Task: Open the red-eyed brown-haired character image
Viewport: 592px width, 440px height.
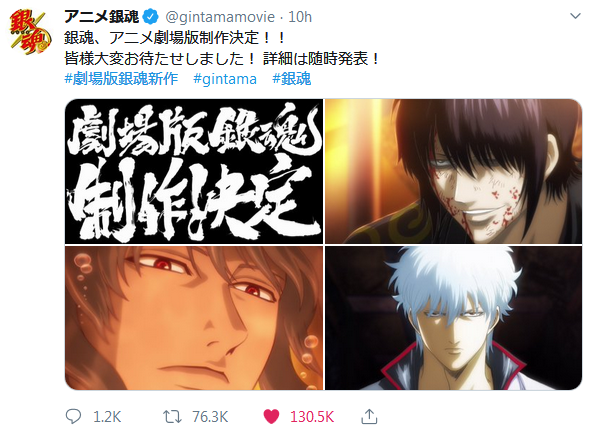Action: (194, 318)
